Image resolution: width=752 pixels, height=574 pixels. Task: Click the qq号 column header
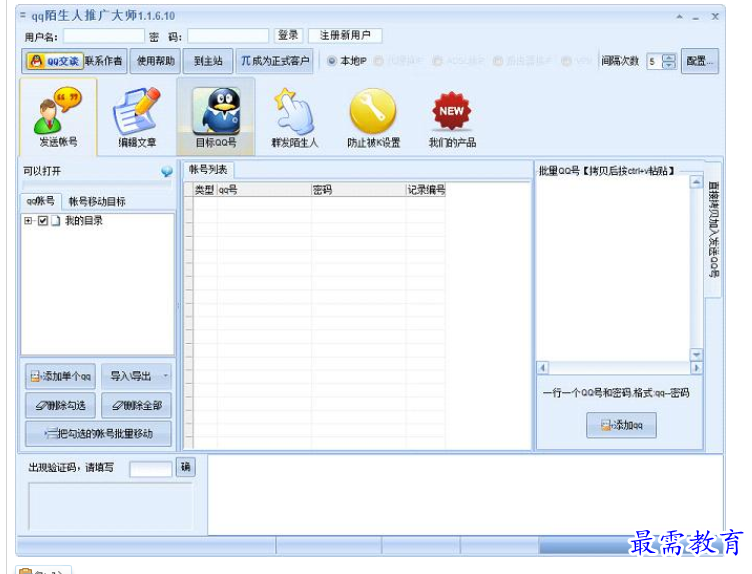pyautogui.click(x=264, y=190)
